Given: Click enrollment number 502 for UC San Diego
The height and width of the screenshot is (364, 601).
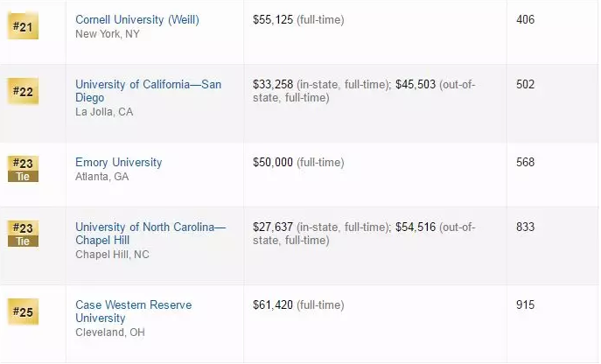Looking at the screenshot, I should click(525, 84).
